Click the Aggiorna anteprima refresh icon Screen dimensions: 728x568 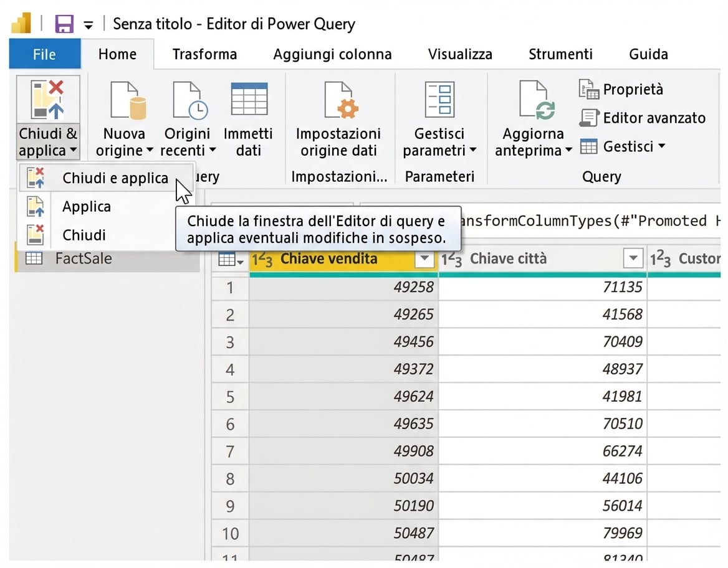(537, 100)
